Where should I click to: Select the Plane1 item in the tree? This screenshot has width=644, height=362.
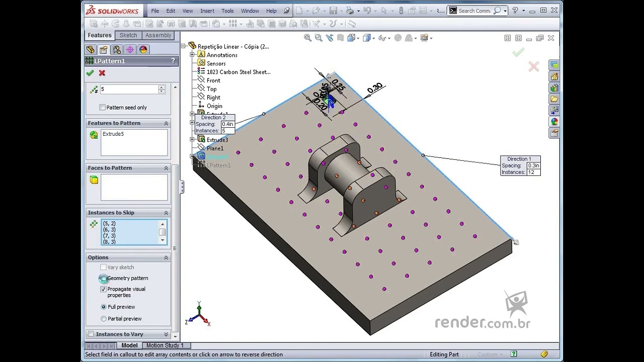(x=215, y=148)
